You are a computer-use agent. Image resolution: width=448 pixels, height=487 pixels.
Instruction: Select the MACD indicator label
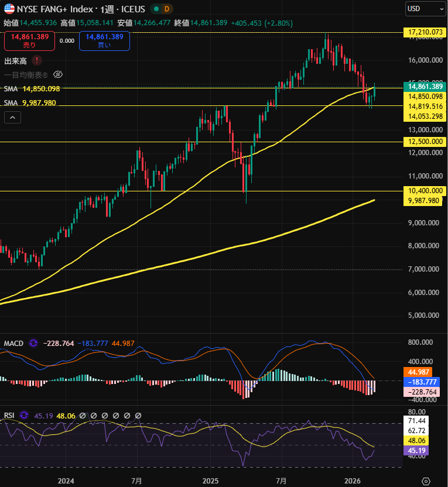click(13, 343)
